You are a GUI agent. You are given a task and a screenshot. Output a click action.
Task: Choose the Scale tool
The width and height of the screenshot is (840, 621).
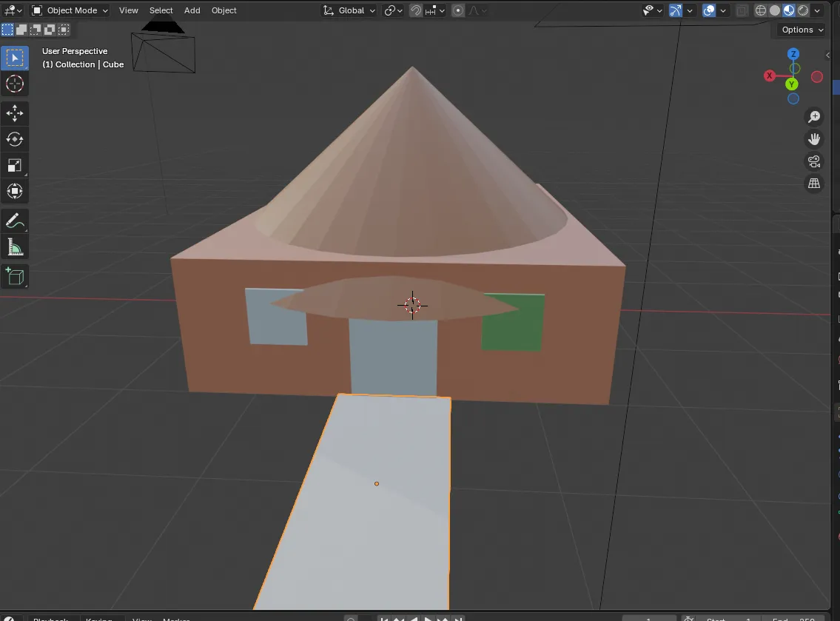[x=15, y=165]
